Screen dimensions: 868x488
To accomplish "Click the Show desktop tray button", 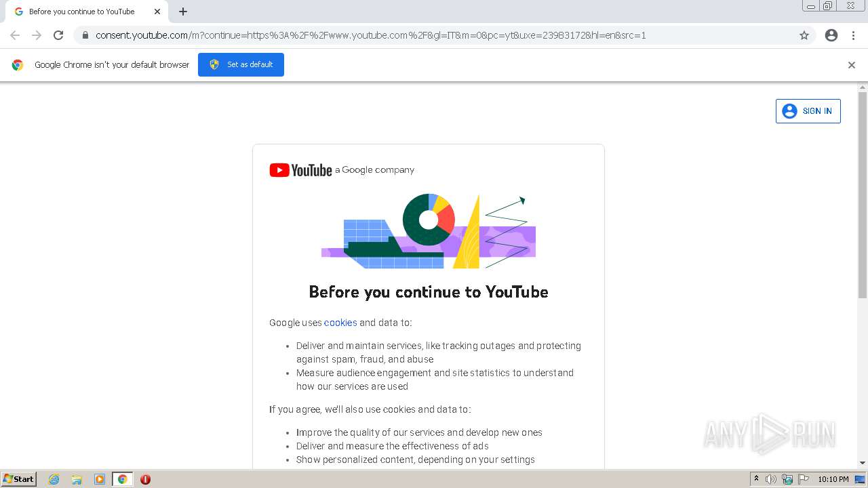I will (x=861, y=479).
